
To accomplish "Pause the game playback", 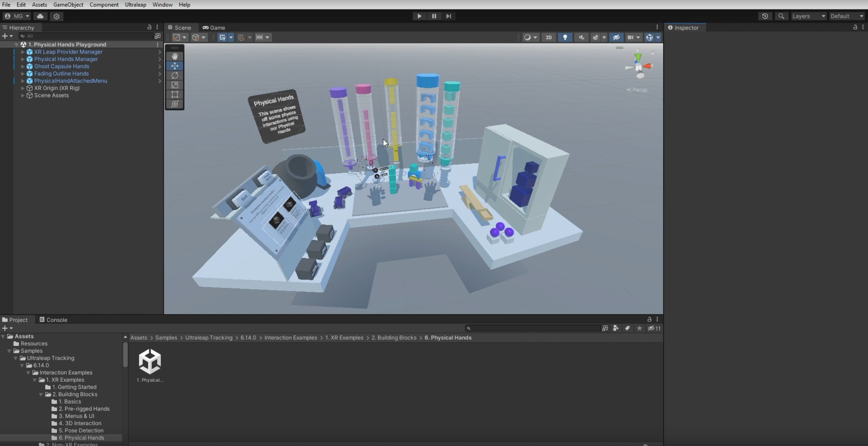I will (x=434, y=16).
